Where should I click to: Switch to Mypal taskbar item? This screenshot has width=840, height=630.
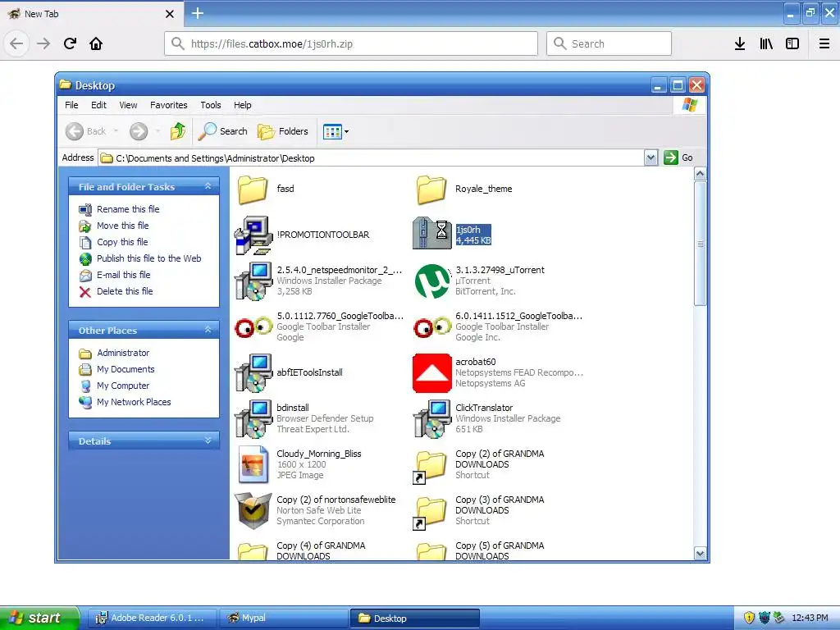pos(284,619)
